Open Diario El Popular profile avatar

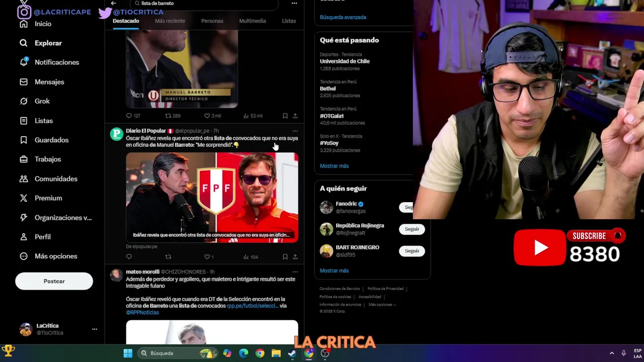(116, 134)
